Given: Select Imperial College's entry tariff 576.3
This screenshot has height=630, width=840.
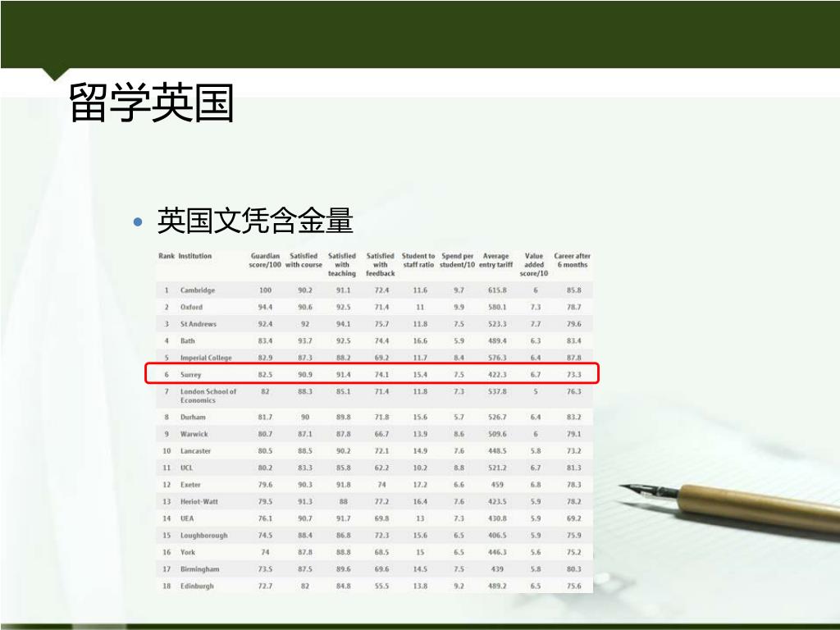Looking at the screenshot, I should click(497, 358).
